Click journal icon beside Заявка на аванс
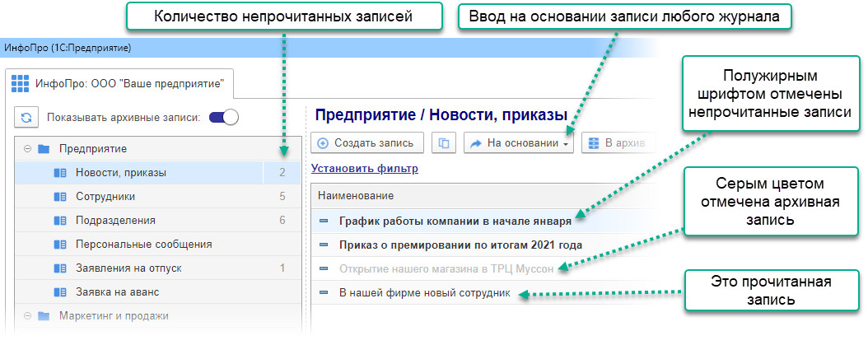The image size is (868, 345). click(60, 291)
